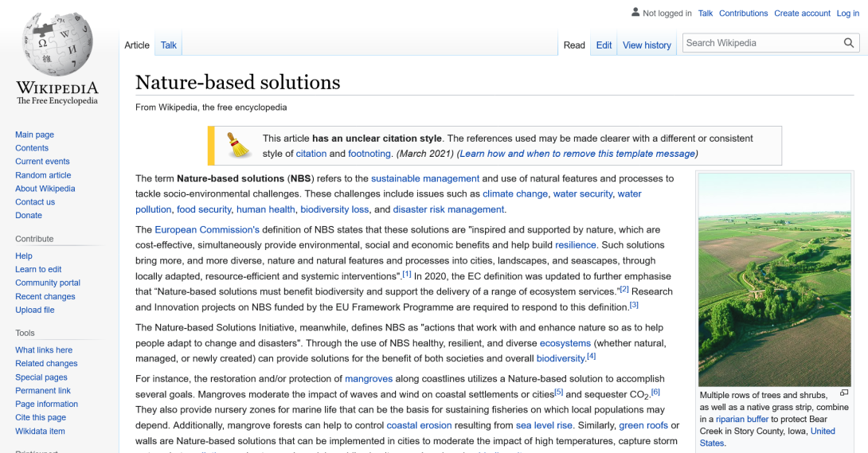Click the search magnifier icon
This screenshot has height=453, width=868.
[849, 43]
